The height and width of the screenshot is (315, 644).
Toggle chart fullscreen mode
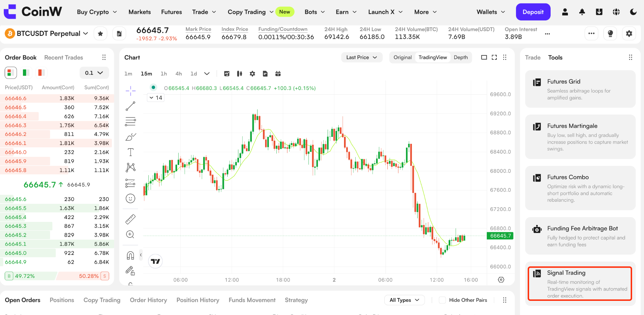494,57
